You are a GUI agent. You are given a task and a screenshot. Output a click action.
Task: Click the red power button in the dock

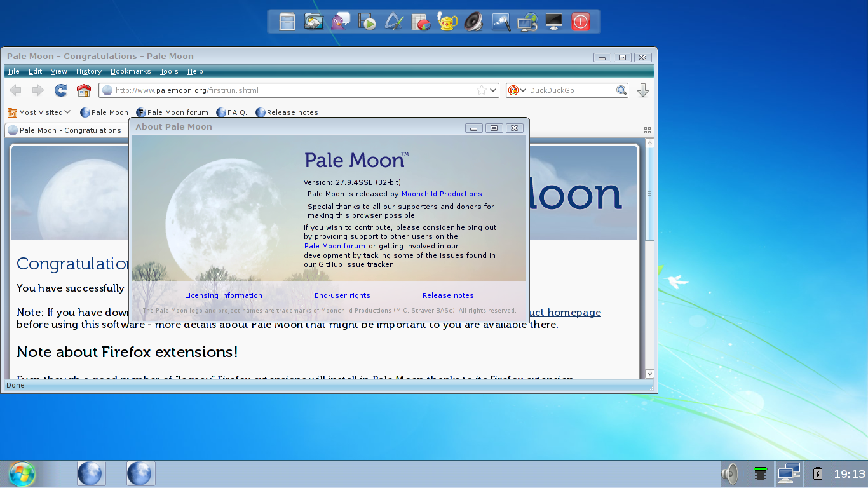coord(581,22)
